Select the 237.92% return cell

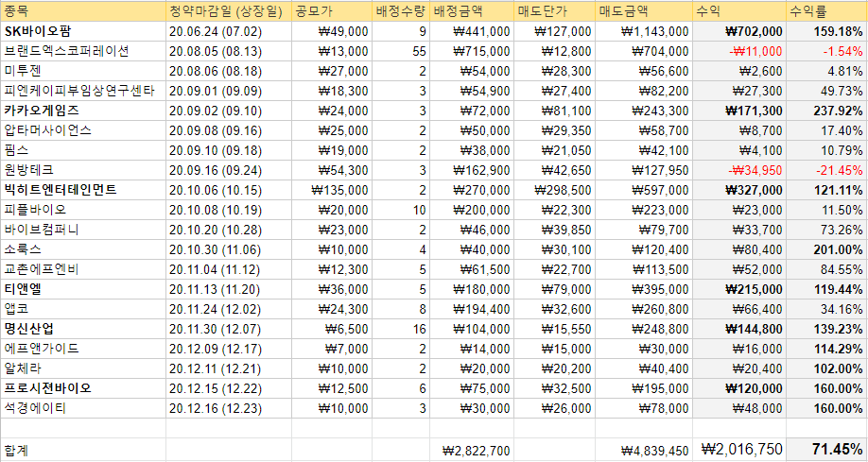coord(826,111)
